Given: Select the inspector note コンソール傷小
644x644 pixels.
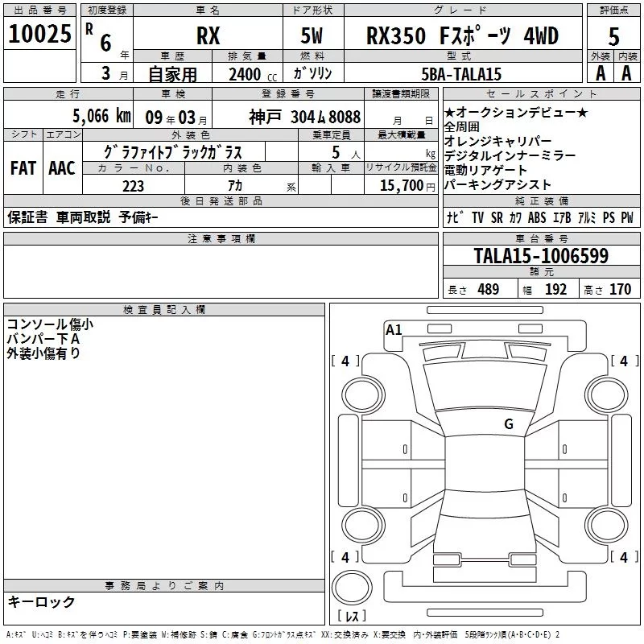Looking at the screenshot, I should pyautogui.click(x=50, y=324).
